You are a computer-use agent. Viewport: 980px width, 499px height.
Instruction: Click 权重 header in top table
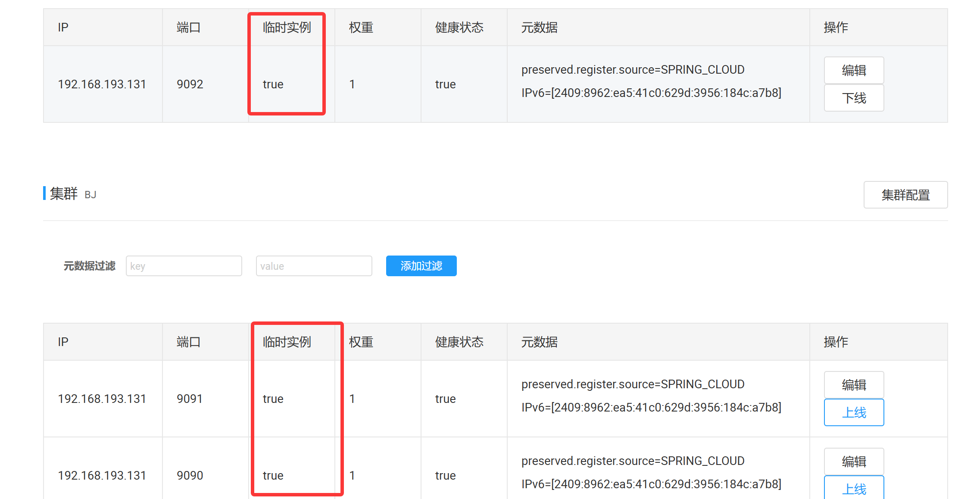pos(361,28)
